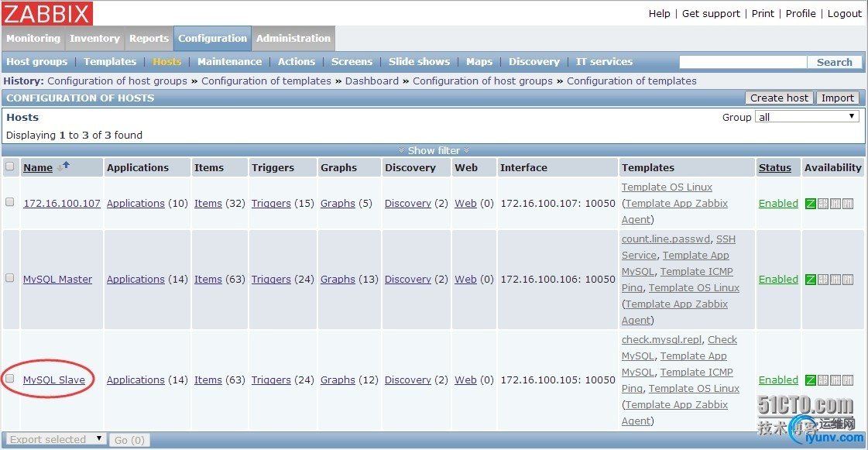The image size is (868, 450).
Task: Go to Host groups submenu
Action: point(36,61)
